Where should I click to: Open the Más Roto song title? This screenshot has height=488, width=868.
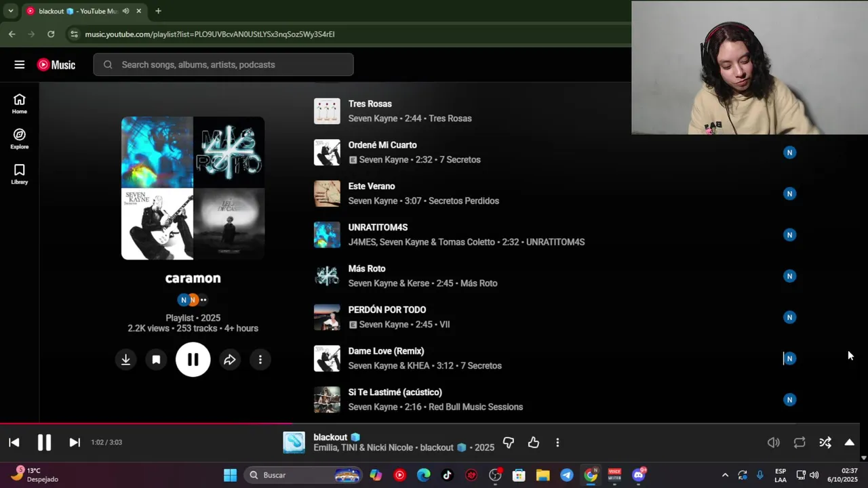point(367,269)
